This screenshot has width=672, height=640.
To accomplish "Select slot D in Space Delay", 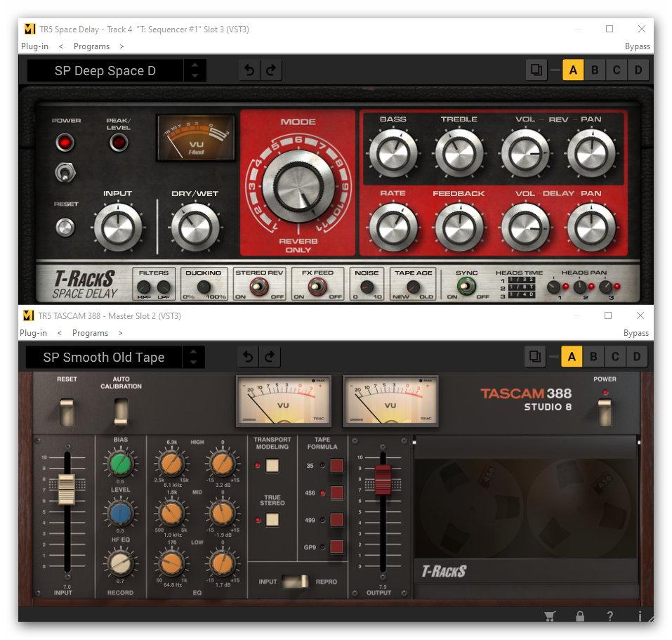I will (638, 70).
